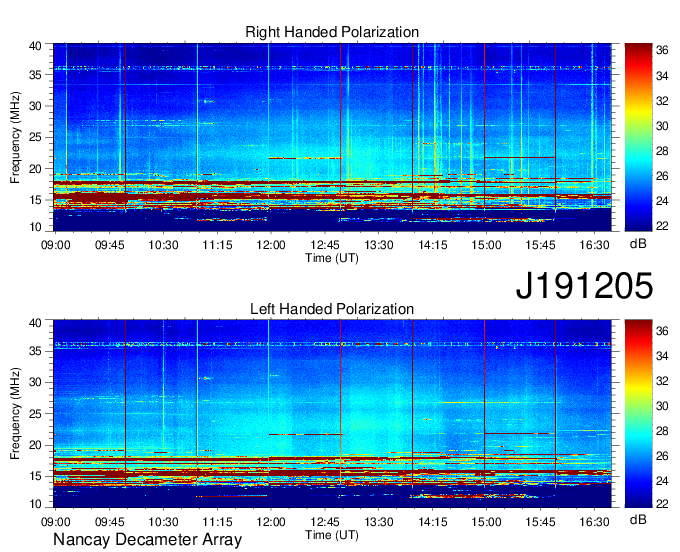Select the large "J191205" date label
This screenshot has height=552, width=680.
pos(584,285)
